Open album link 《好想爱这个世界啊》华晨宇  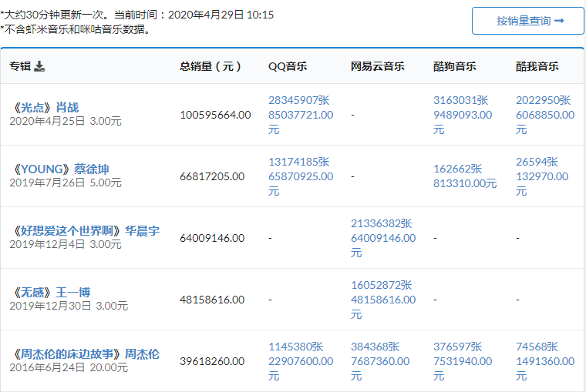pyautogui.click(x=85, y=231)
